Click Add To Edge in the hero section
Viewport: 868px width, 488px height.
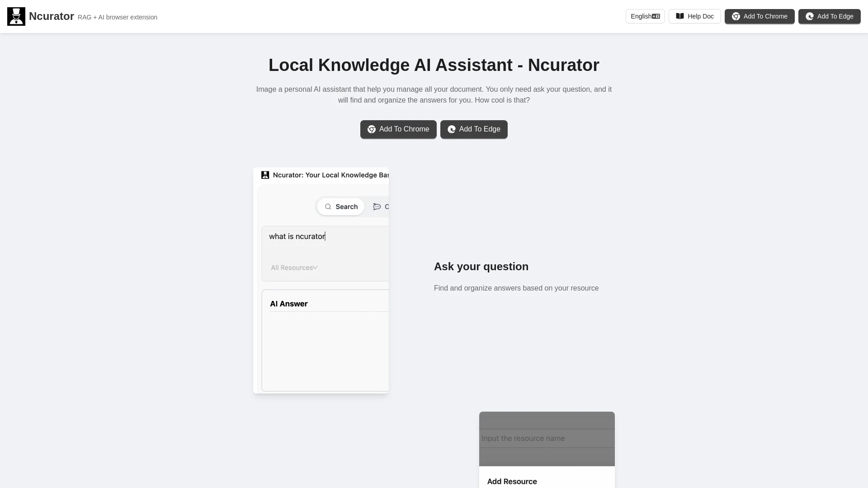point(474,129)
